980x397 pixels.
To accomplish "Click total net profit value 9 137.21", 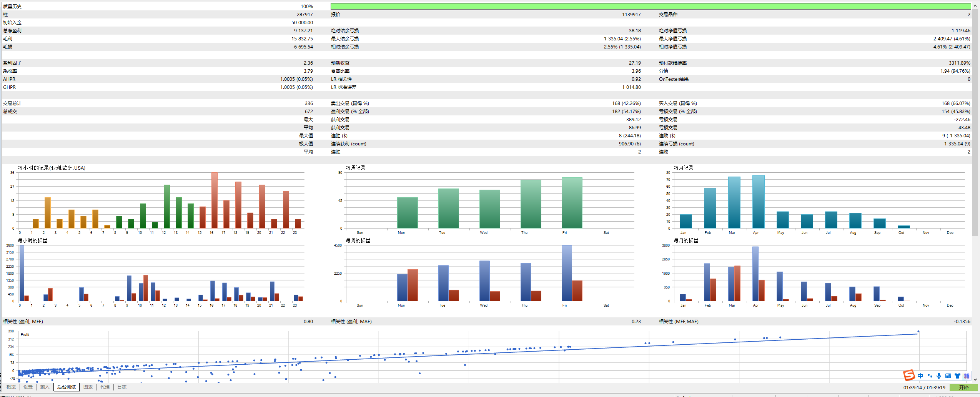I will pyautogui.click(x=303, y=30).
